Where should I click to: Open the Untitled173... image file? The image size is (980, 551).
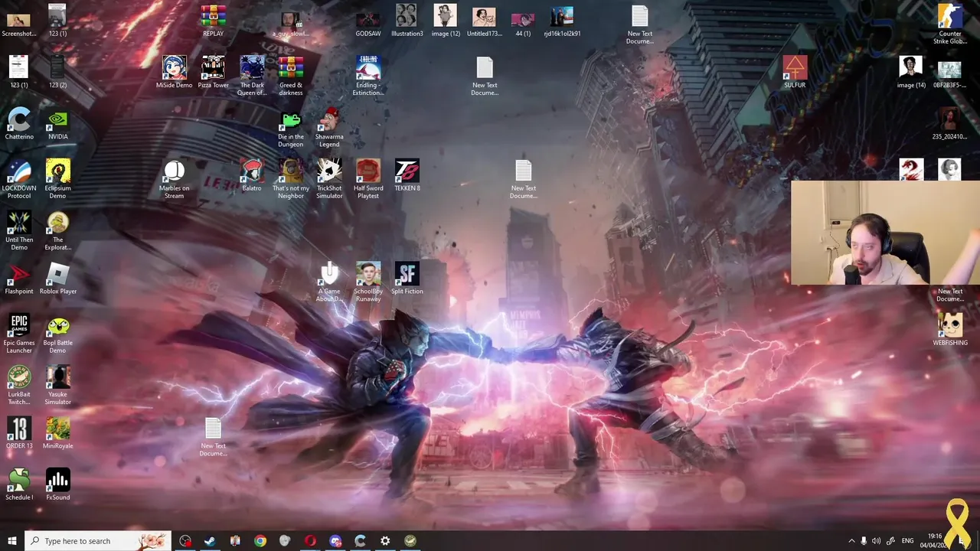point(485,21)
